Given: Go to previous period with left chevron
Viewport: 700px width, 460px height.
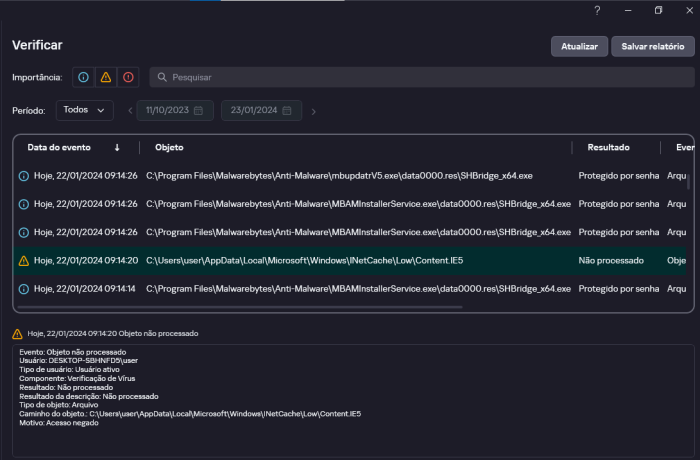Looking at the screenshot, I should pos(130,111).
